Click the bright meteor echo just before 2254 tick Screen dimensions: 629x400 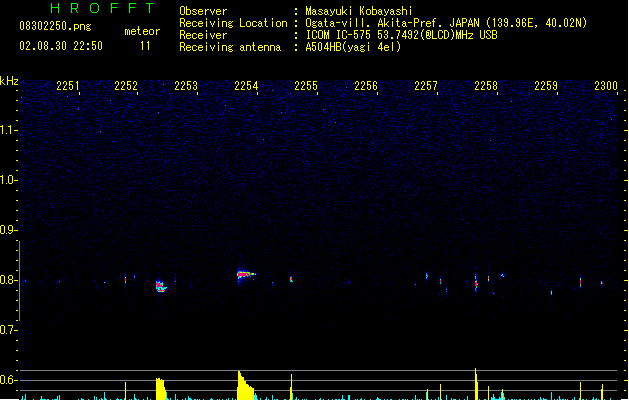click(246, 275)
